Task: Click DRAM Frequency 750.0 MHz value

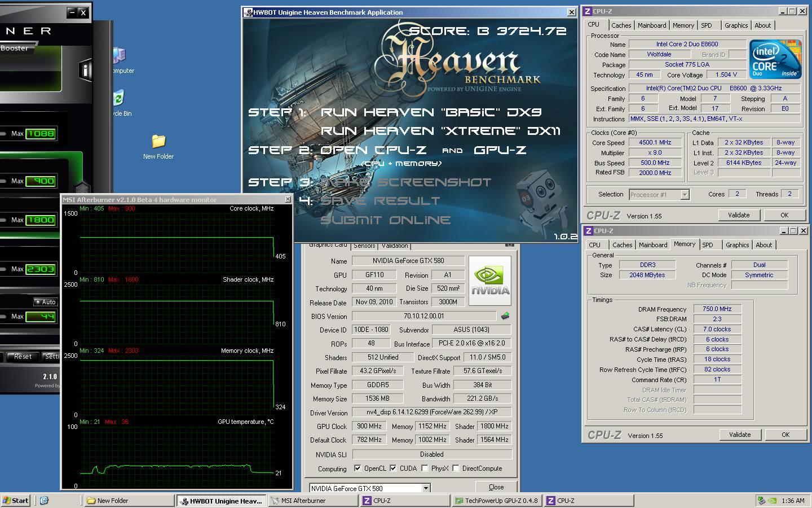Action: 717,309
